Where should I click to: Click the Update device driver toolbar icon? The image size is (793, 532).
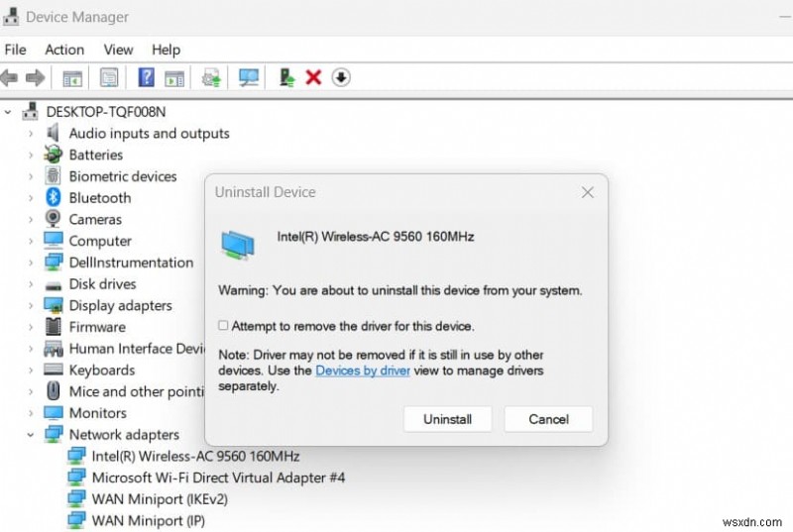point(211,78)
